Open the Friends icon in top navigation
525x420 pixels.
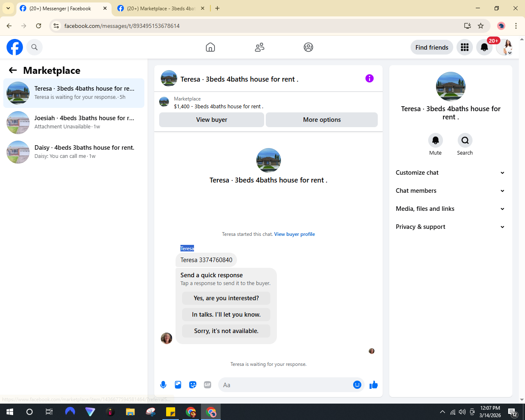click(x=260, y=47)
